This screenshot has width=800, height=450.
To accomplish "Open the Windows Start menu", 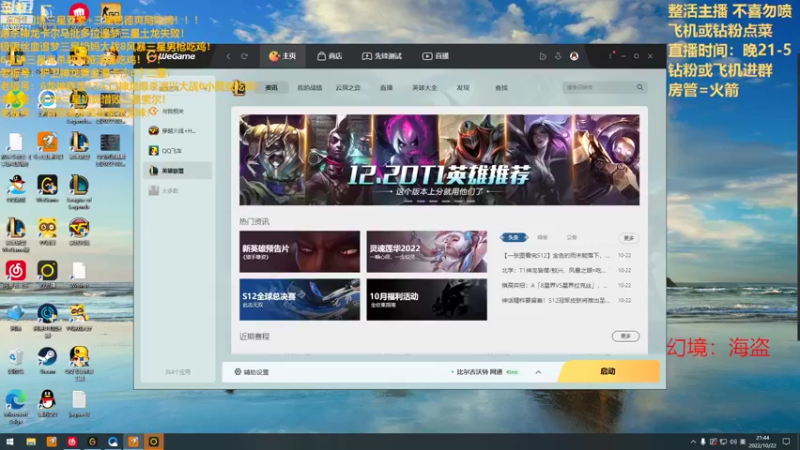I will pyautogui.click(x=10, y=441).
